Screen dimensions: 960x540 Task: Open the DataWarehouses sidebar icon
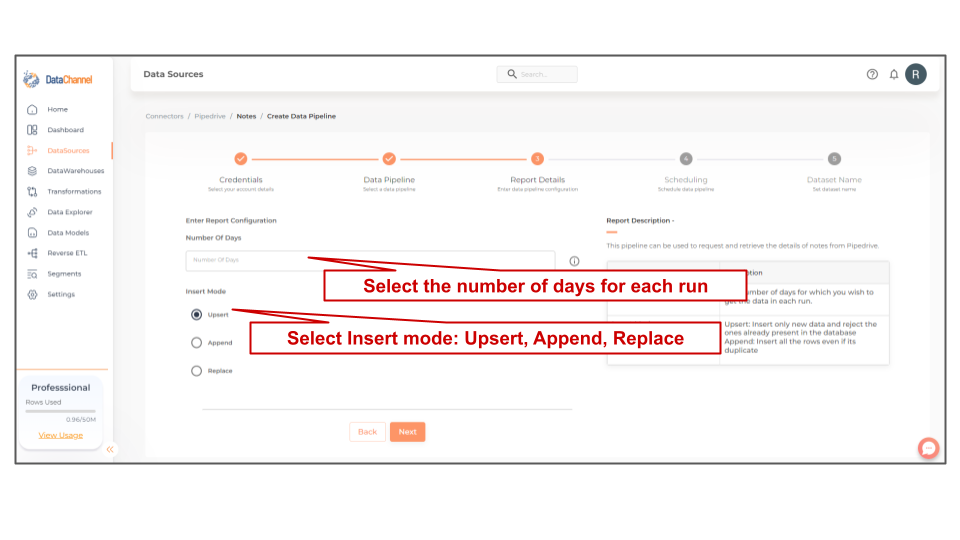click(32, 171)
